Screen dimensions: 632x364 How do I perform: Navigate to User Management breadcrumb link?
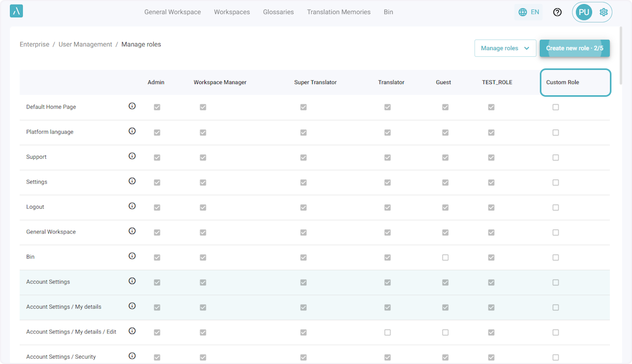tap(85, 45)
